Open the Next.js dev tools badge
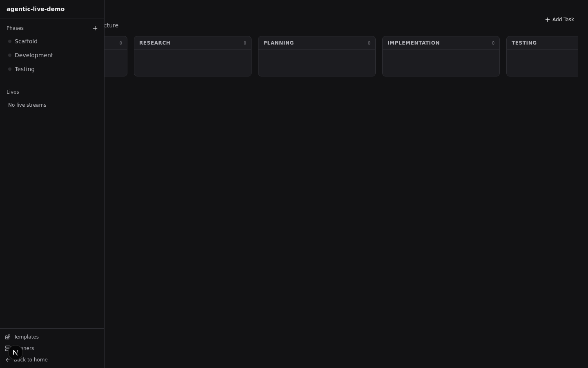The height and width of the screenshot is (368, 588). (15, 352)
